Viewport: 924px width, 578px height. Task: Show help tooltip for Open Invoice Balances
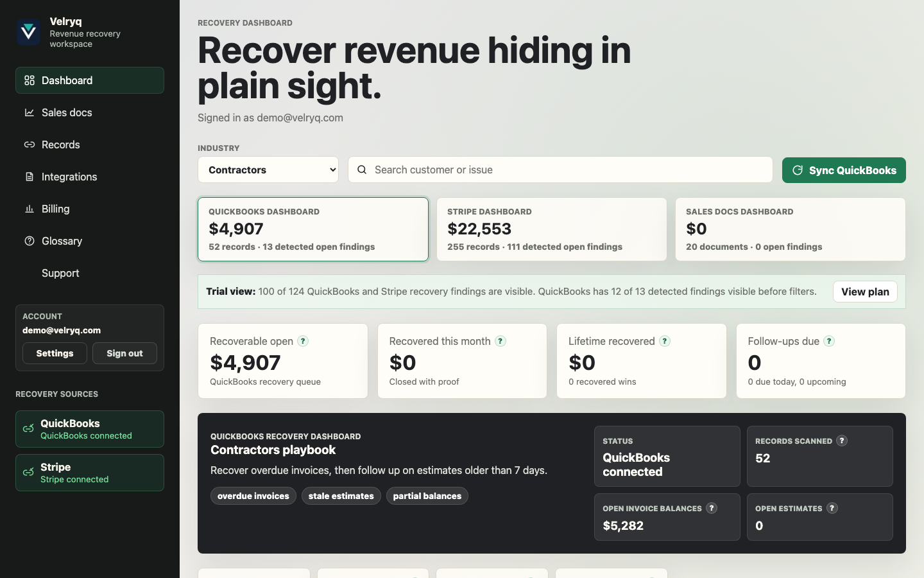click(x=712, y=508)
